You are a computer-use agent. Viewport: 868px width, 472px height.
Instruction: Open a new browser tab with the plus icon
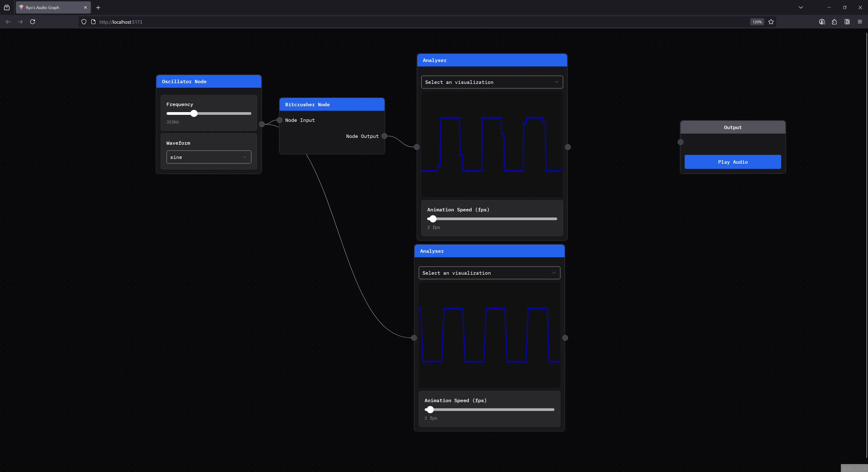pyautogui.click(x=98, y=7)
